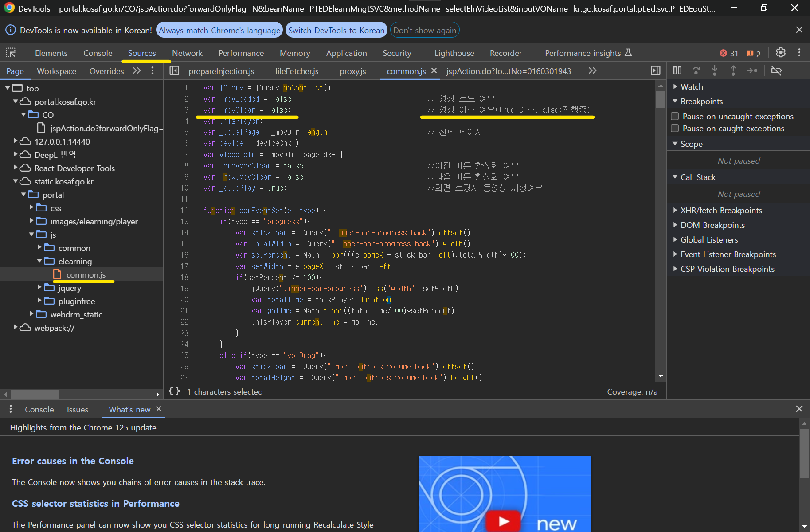810x532 pixels.
Task: Click Switch DevTools to Korean button
Action: 336,30
